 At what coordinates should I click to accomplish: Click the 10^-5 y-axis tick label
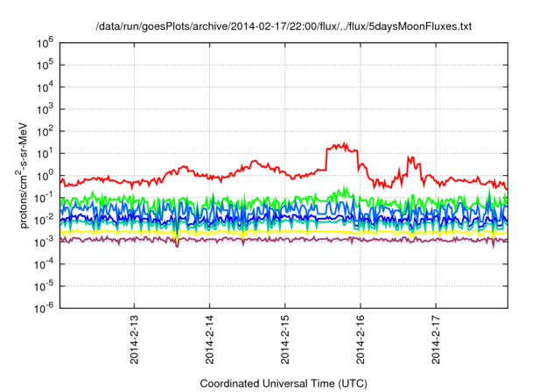(x=44, y=287)
